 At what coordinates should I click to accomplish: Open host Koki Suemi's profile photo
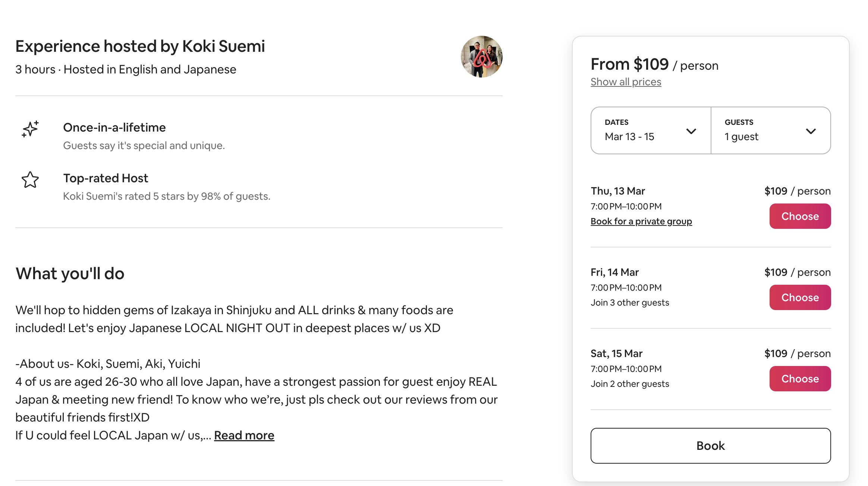pos(481,57)
